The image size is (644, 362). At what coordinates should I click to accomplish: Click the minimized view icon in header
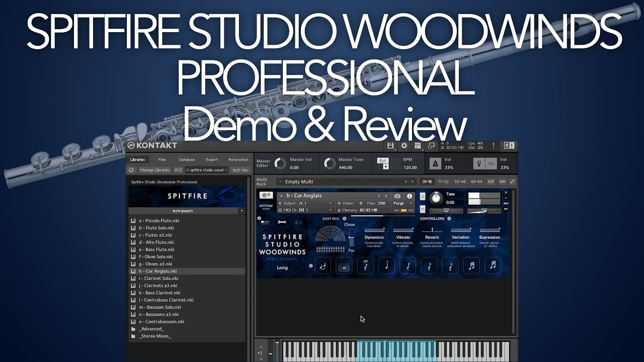[431, 146]
